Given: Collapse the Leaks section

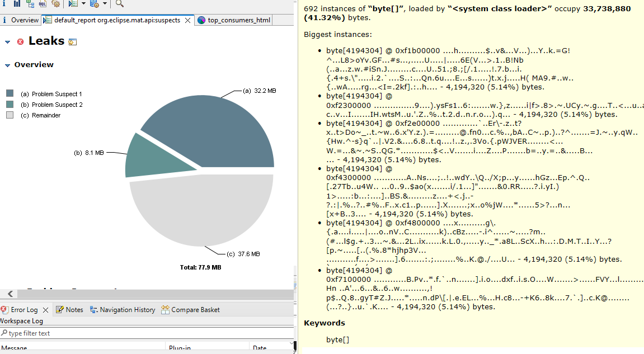Looking at the screenshot, I should coord(7,42).
